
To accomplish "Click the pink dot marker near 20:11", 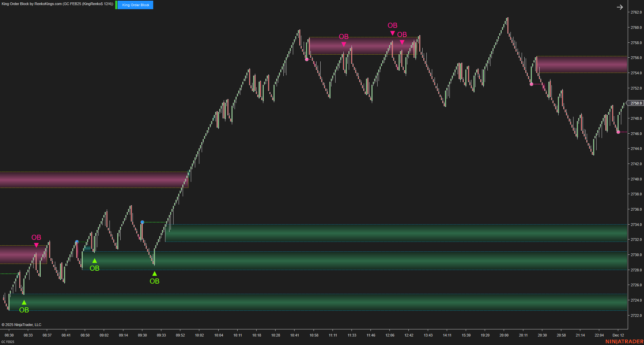I will point(531,84).
